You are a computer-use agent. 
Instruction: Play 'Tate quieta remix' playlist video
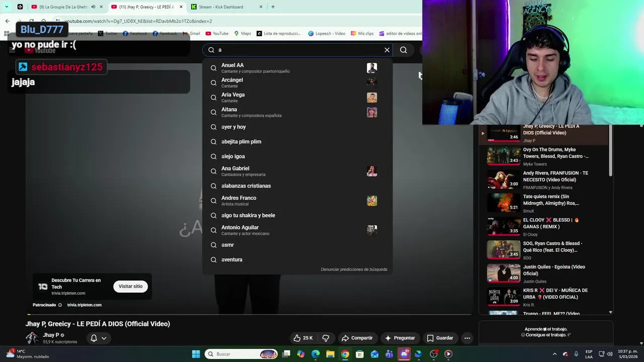[x=543, y=204]
